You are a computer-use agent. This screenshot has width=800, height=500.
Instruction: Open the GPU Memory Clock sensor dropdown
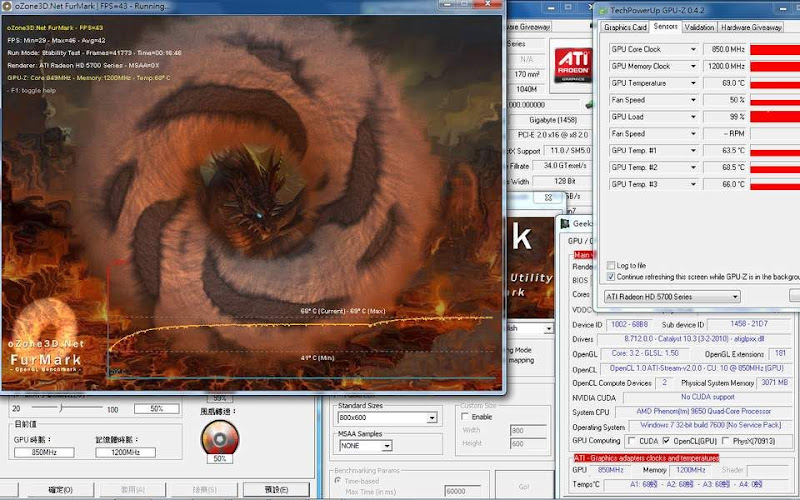pos(693,66)
